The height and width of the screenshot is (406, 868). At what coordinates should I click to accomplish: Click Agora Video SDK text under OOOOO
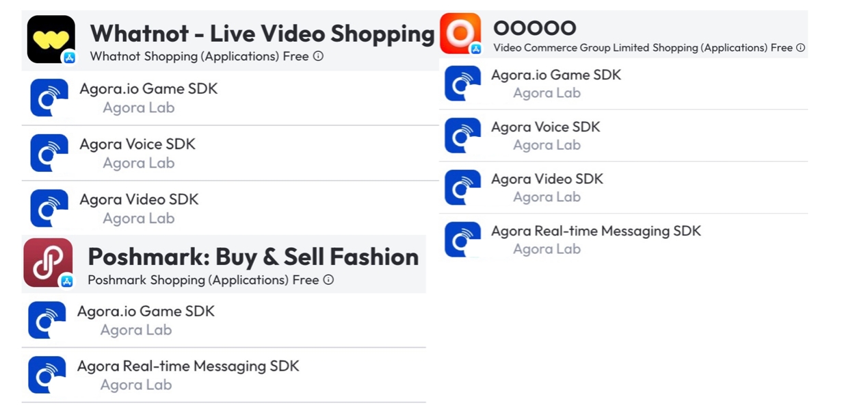[547, 179]
